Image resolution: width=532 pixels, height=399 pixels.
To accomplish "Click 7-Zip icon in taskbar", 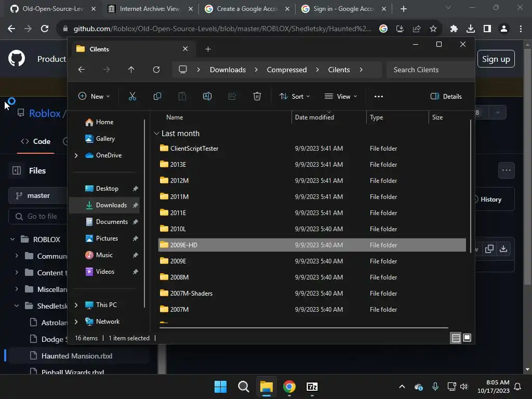I will pyautogui.click(x=312, y=387).
